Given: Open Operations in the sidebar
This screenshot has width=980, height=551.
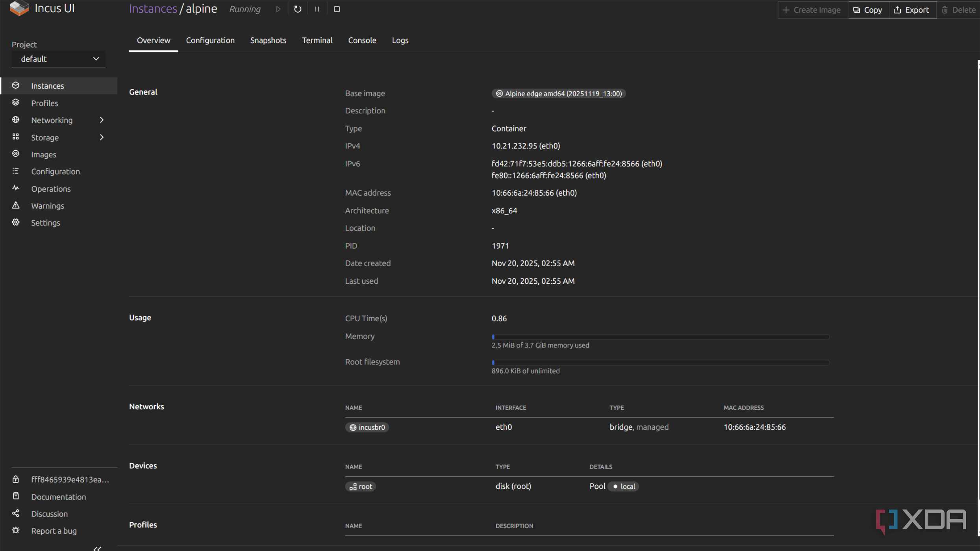Looking at the screenshot, I should click(x=59, y=189).
